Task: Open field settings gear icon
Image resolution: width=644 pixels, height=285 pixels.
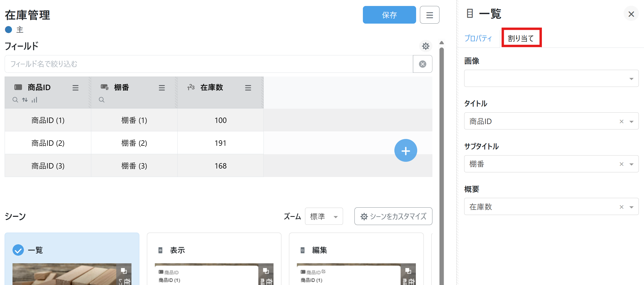Action: pyautogui.click(x=425, y=46)
